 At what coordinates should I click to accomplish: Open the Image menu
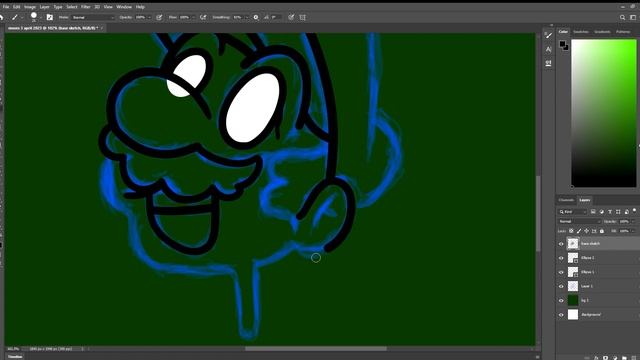(x=29, y=7)
